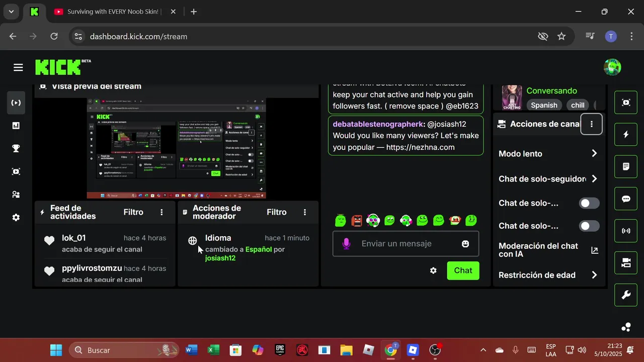Click the three-dots cluster icon below wrench
Image resolution: width=644 pixels, height=362 pixels.
pyautogui.click(x=626, y=327)
